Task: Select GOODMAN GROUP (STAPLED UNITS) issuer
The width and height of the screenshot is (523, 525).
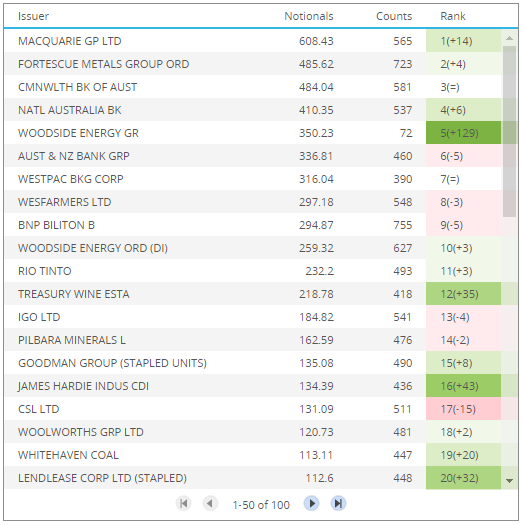Action: [112, 363]
